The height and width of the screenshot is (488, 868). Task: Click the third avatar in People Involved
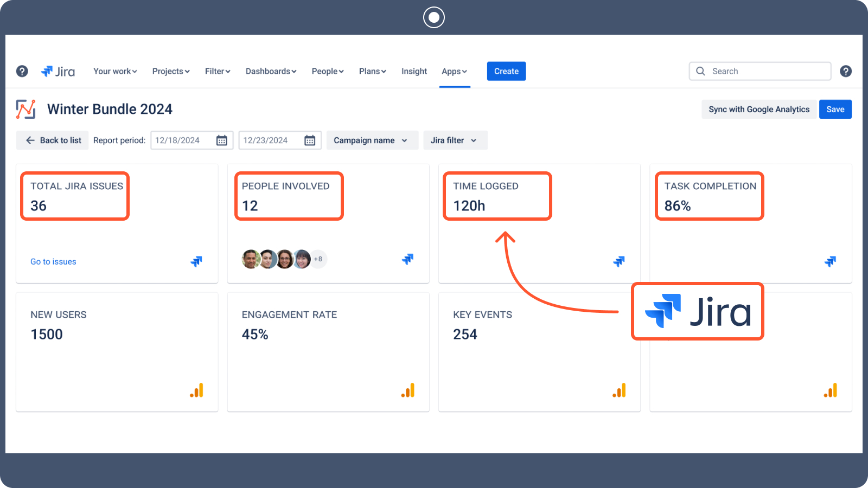click(x=285, y=259)
